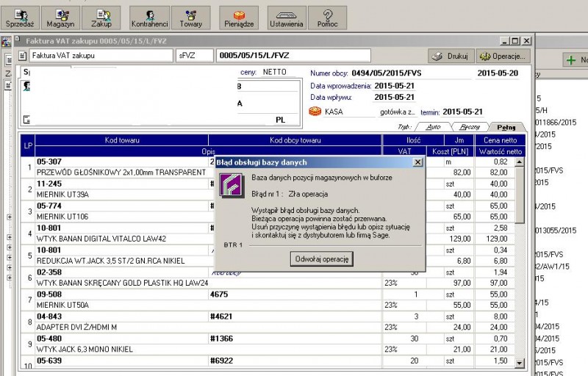
Task: Click description MIERNIK UT50A
Action: pos(62,305)
